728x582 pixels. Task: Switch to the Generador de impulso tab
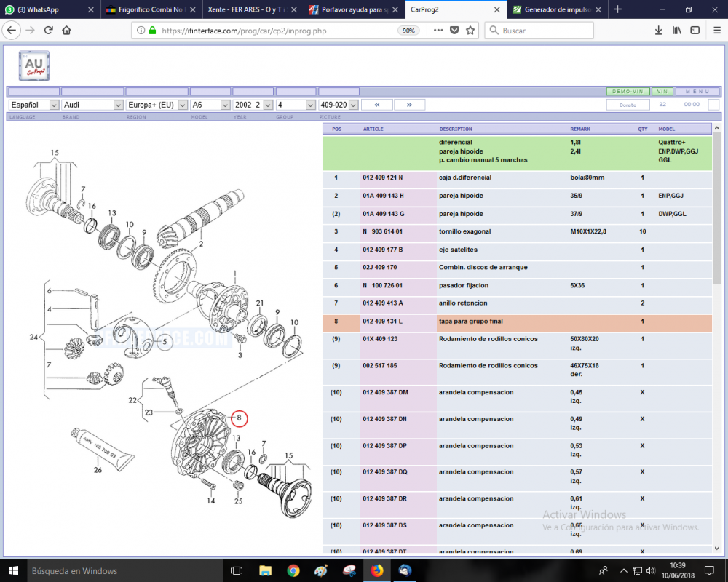click(x=551, y=9)
